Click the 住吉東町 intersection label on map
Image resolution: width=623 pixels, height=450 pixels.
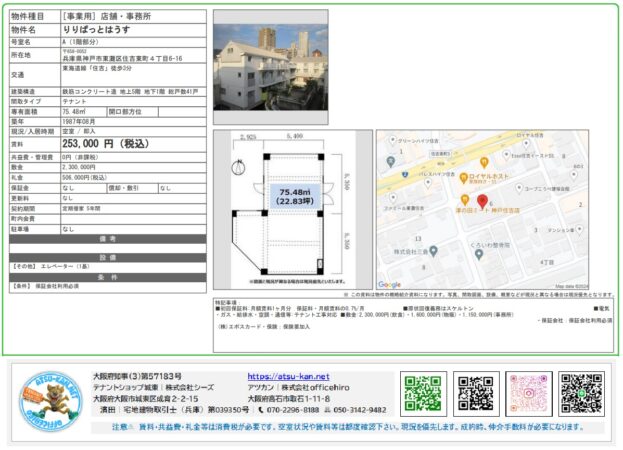pos(440,153)
